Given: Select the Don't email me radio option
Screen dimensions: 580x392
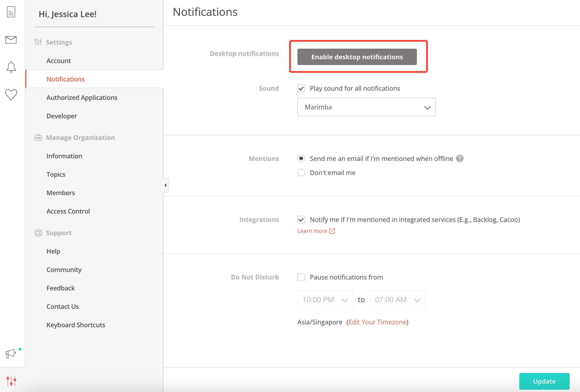Looking at the screenshot, I should pyautogui.click(x=301, y=172).
